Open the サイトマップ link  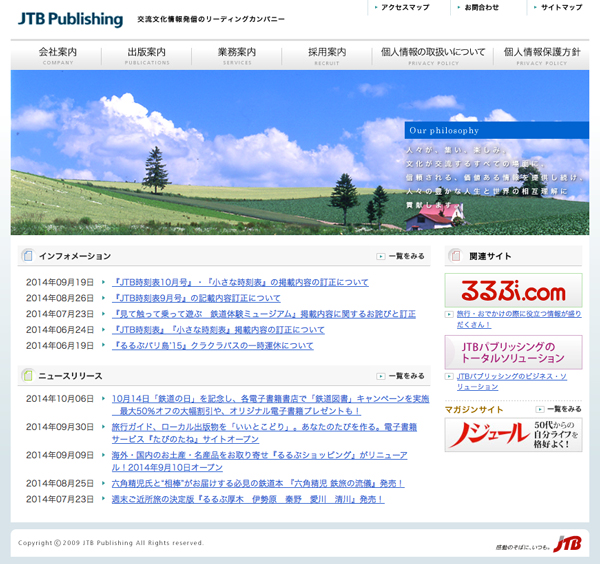pyautogui.click(x=560, y=7)
